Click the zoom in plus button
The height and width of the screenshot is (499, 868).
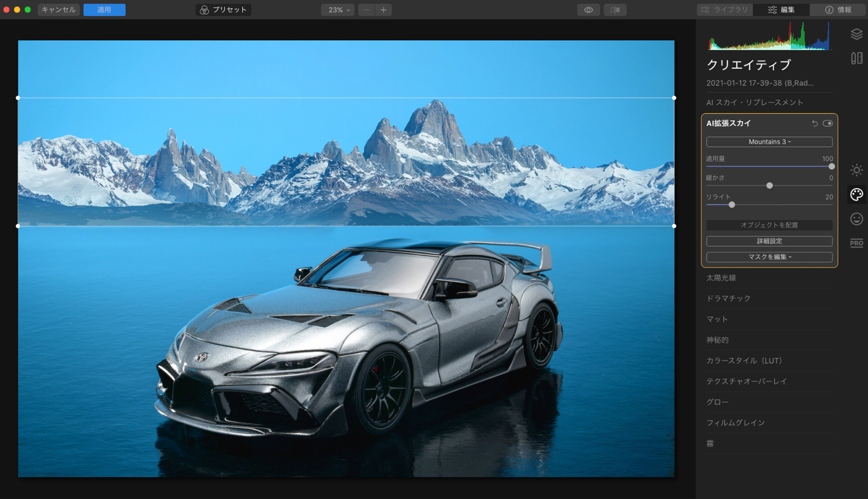pos(383,10)
